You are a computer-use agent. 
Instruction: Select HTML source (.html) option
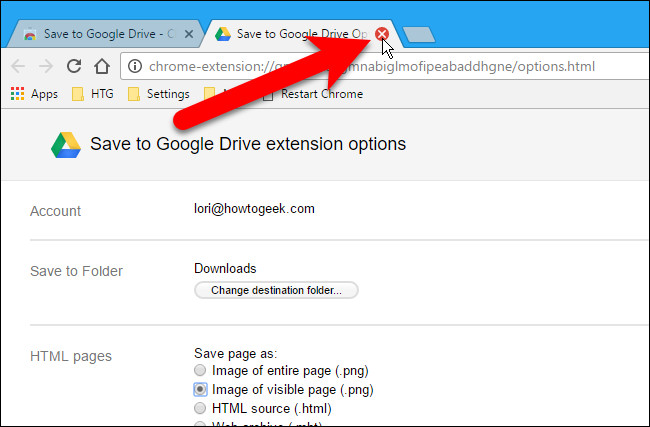click(200, 408)
